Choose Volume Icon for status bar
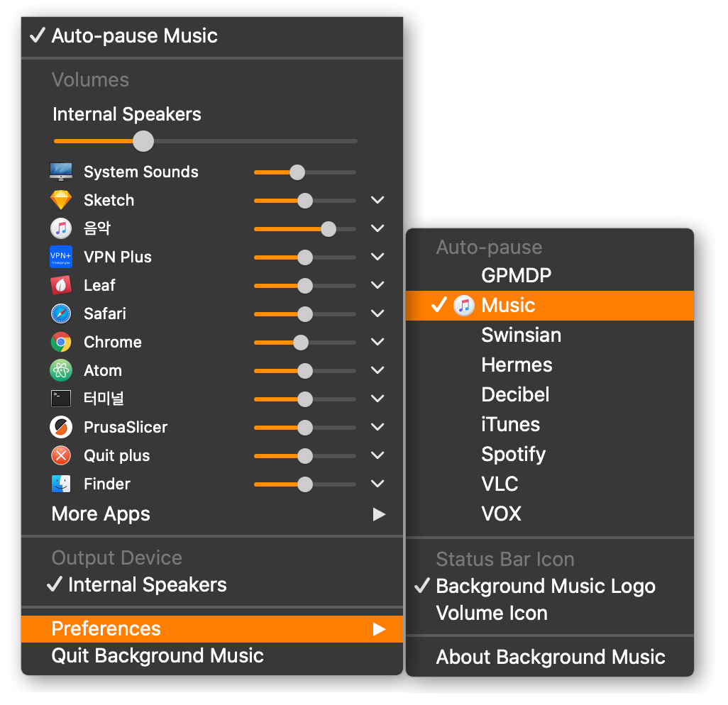Screen dimensions: 728x705 pyautogui.click(x=550, y=613)
